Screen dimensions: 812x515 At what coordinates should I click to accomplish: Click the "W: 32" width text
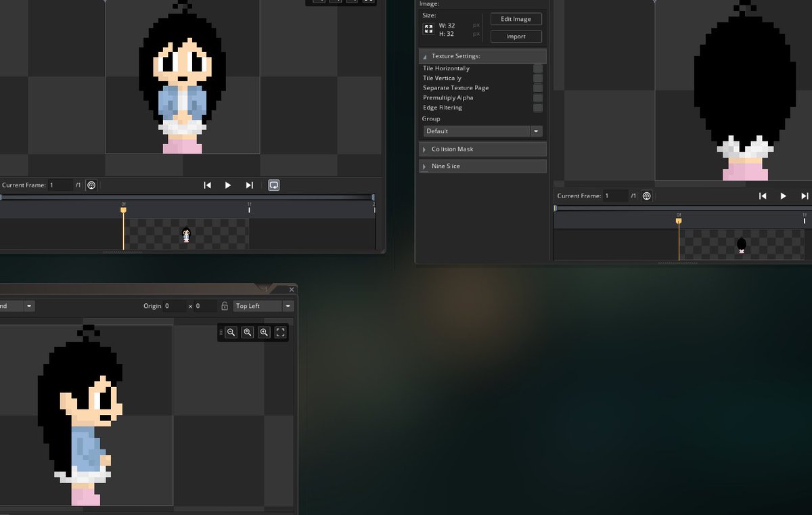447,25
